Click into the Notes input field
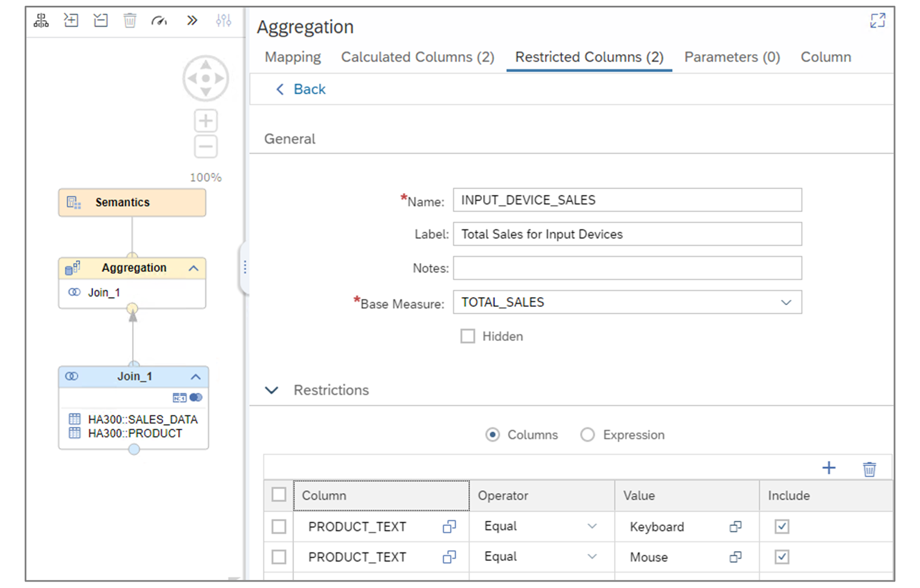Image resolution: width=920 pixels, height=588 pixels. [627, 268]
